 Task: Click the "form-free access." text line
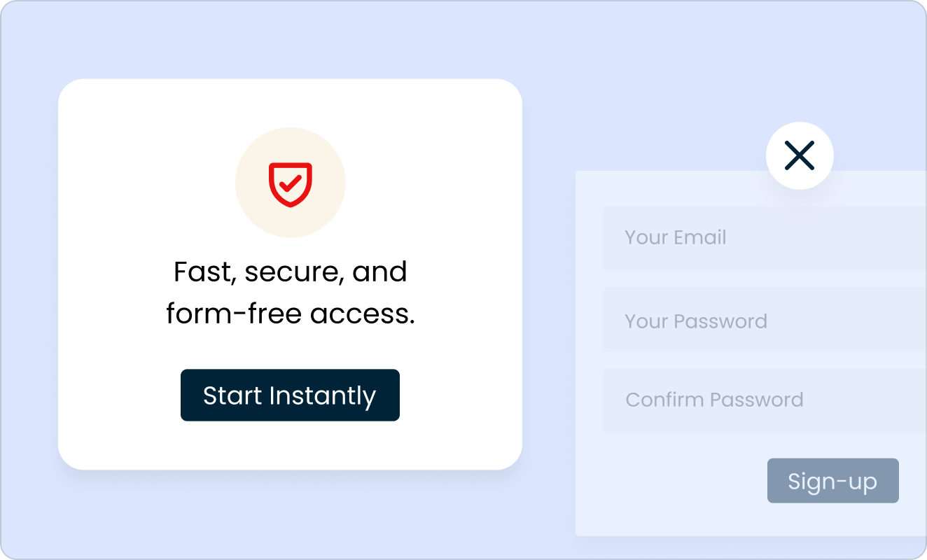pos(290,314)
